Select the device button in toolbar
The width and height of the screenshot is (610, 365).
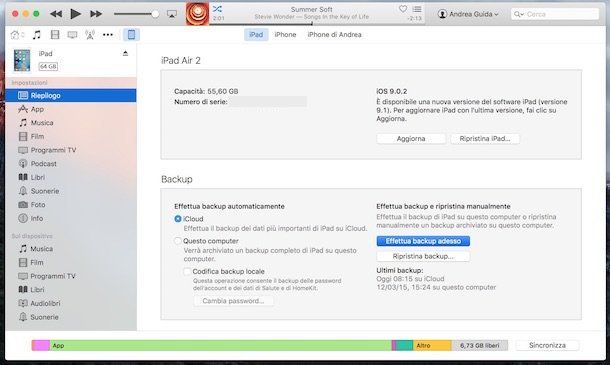(131, 35)
